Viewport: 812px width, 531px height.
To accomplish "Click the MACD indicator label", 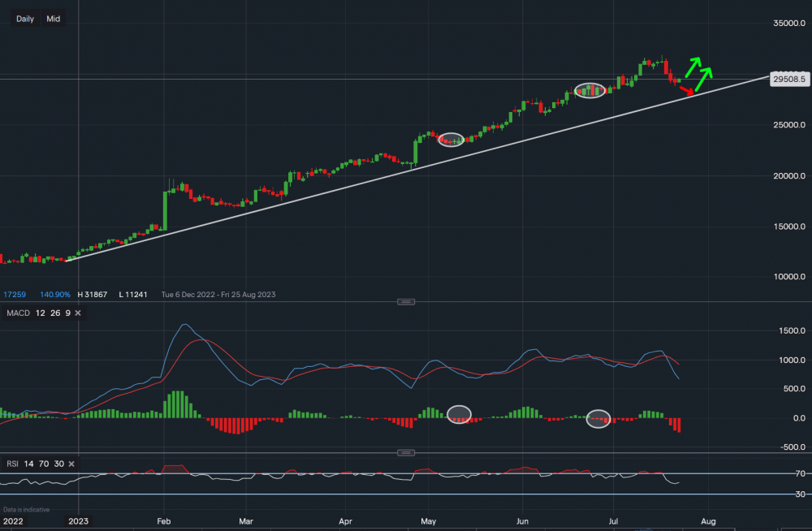I will [x=19, y=313].
